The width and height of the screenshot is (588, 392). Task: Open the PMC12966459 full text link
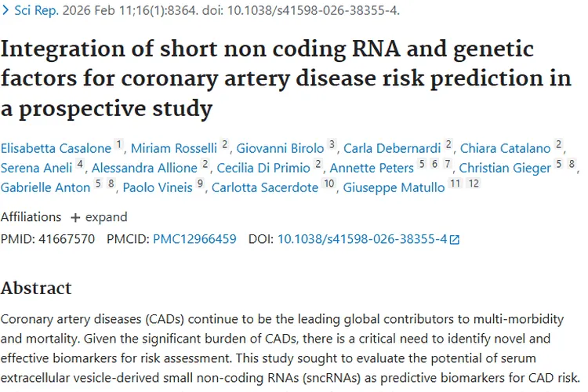coord(194,239)
